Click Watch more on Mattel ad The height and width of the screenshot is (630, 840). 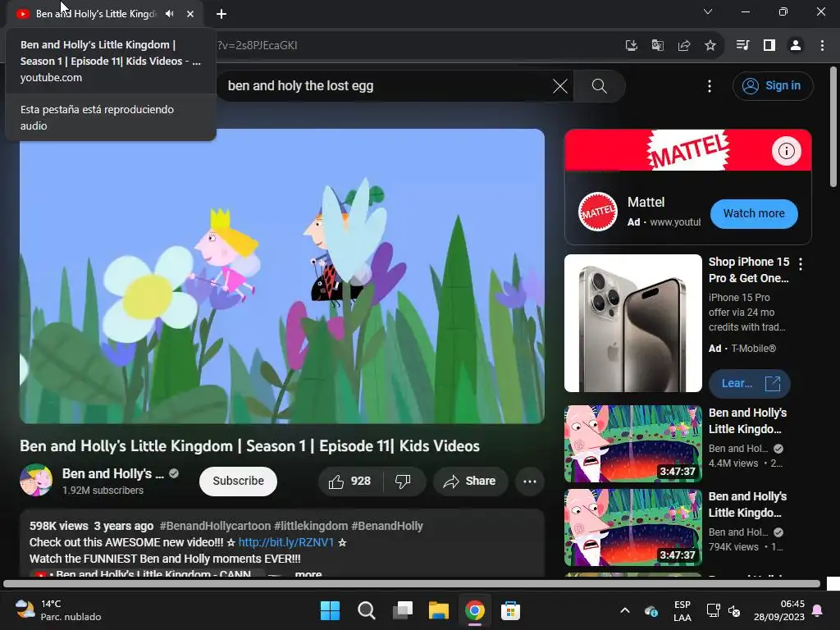pos(754,214)
